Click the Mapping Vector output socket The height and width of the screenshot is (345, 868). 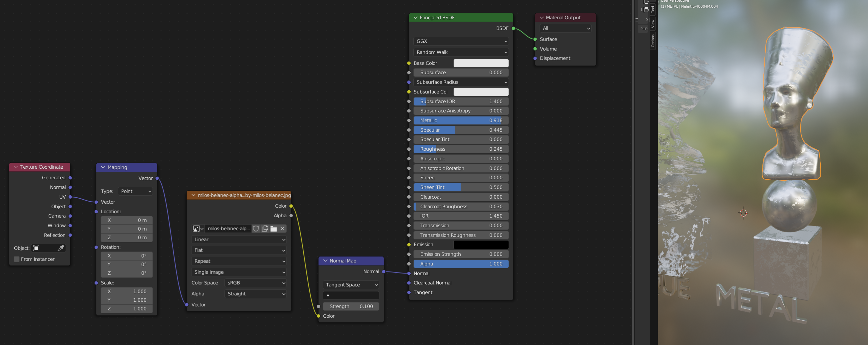point(157,178)
